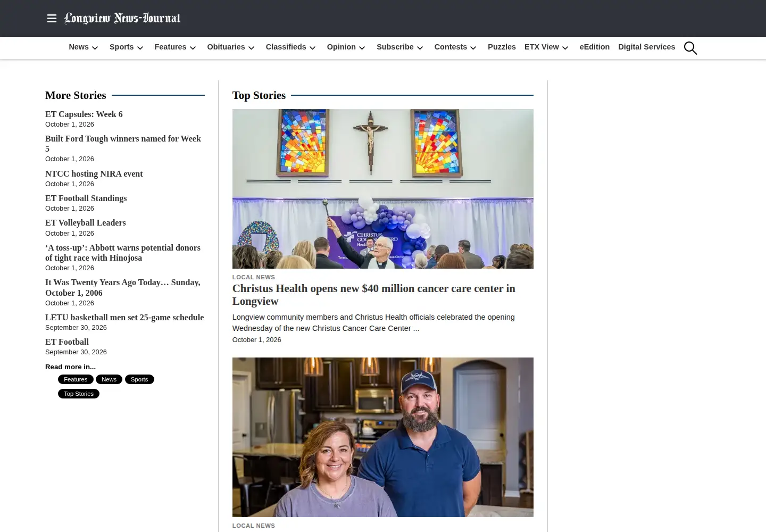Open Built Ford Tough winners story
This screenshot has width=766, height=532.
(123, 144)
